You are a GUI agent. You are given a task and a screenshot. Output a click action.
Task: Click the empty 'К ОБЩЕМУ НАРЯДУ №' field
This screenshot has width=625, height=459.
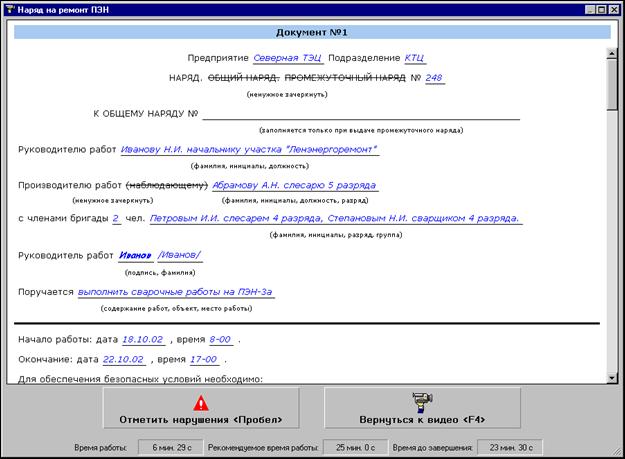coord(361,114)
